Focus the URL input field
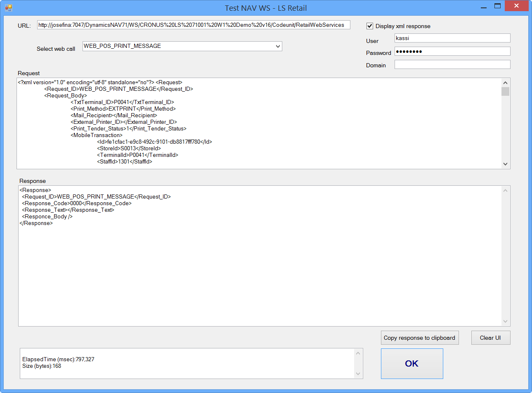 point(194,25)
